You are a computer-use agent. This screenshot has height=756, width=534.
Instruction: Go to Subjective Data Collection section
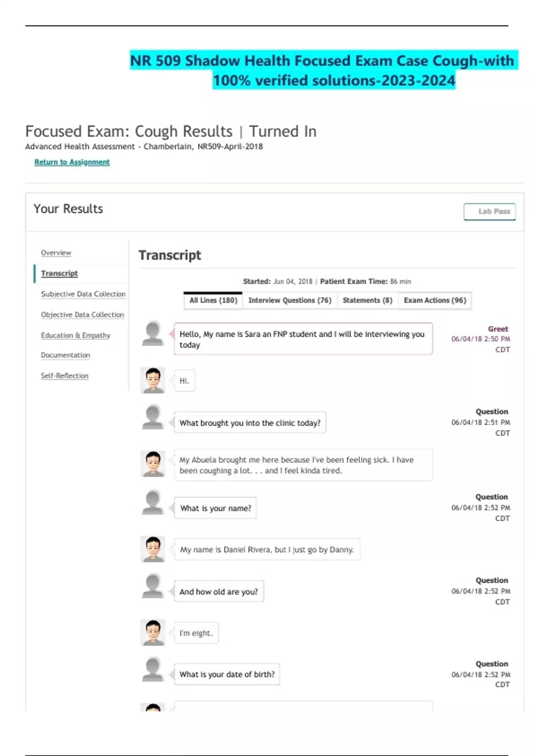tap(83, 294)
